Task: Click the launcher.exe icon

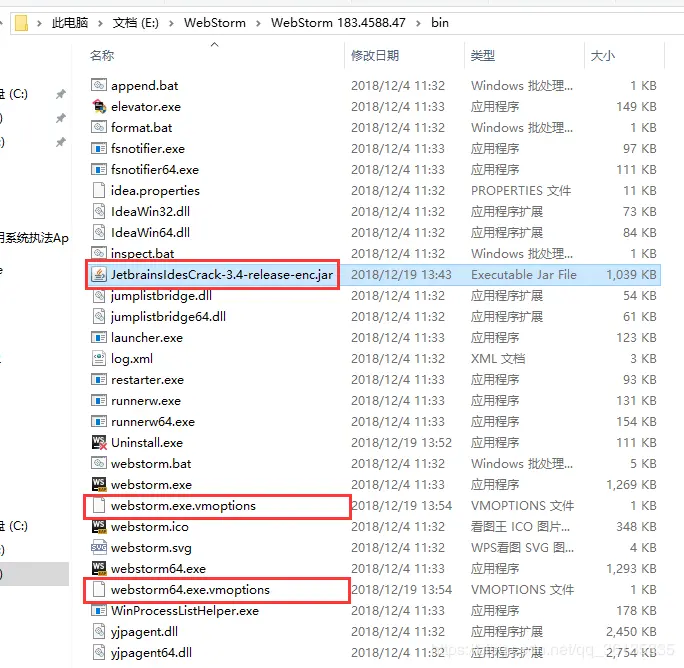Action: (99, 337)
